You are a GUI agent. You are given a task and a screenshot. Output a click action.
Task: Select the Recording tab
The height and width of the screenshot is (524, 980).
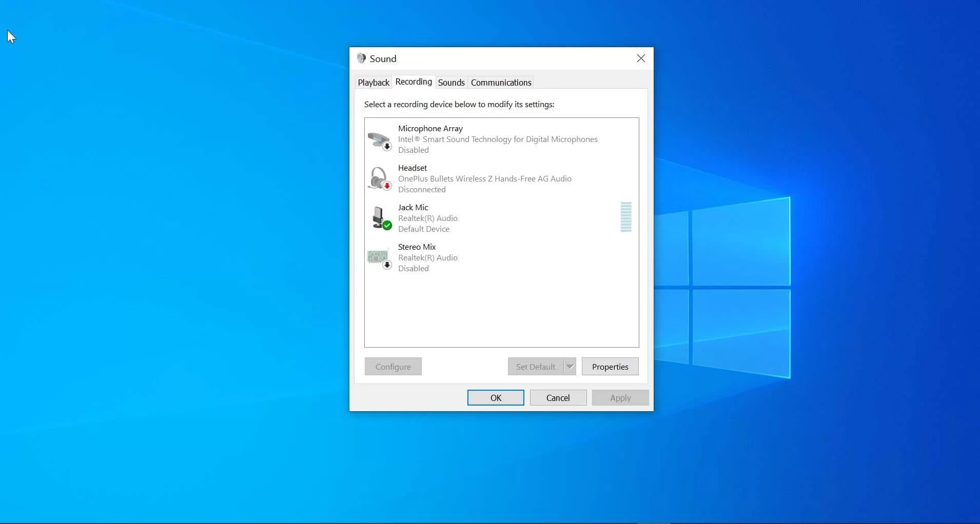pos(413,82)
